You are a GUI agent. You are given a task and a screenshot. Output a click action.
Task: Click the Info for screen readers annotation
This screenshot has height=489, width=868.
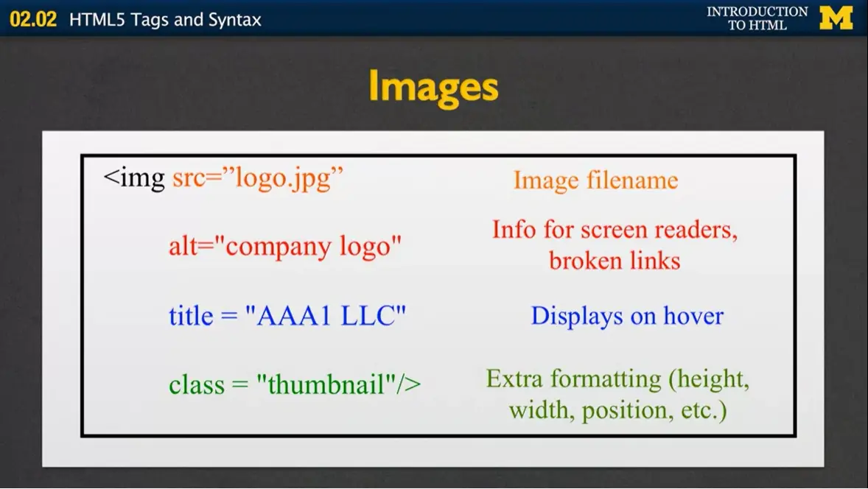(615, 230)
